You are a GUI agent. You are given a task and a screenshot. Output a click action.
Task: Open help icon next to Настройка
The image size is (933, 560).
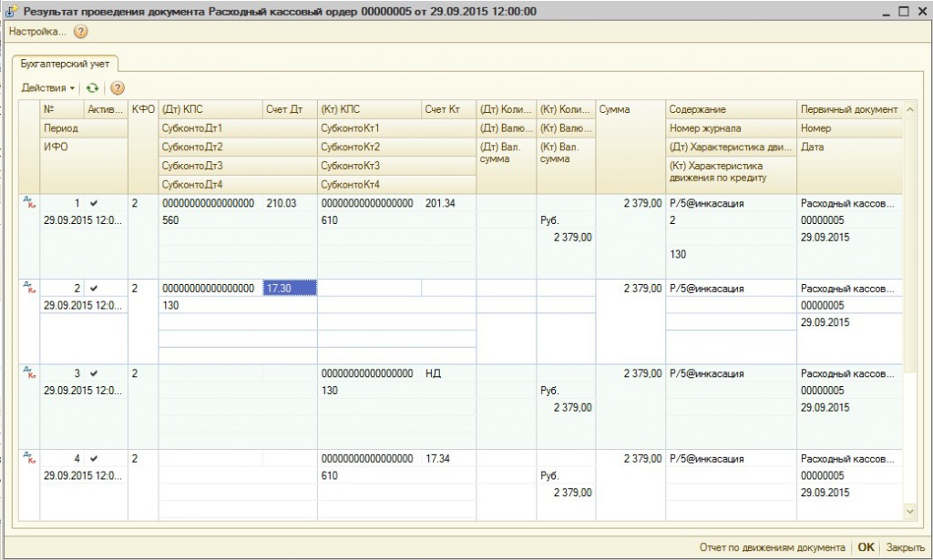80,32
